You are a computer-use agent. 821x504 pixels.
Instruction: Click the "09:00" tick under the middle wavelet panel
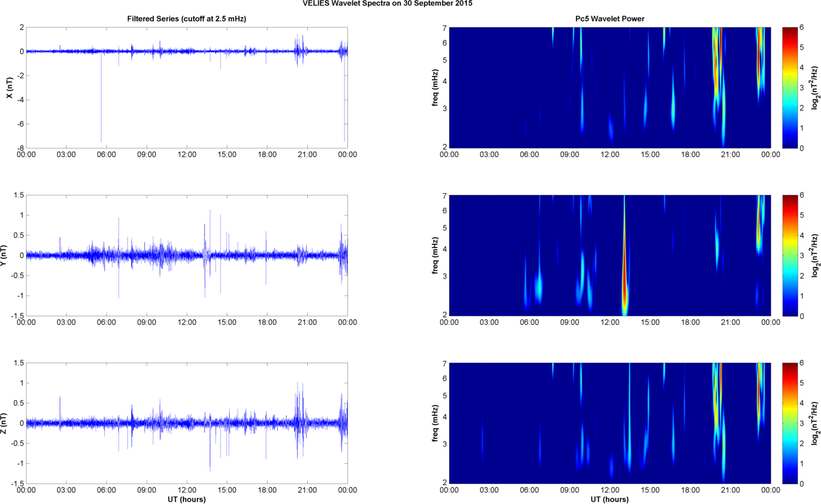click(x=569, y=322)
